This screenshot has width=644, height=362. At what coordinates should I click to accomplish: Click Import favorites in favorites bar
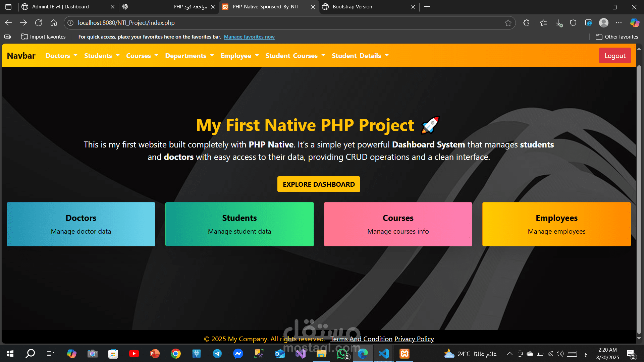point(43,37)
